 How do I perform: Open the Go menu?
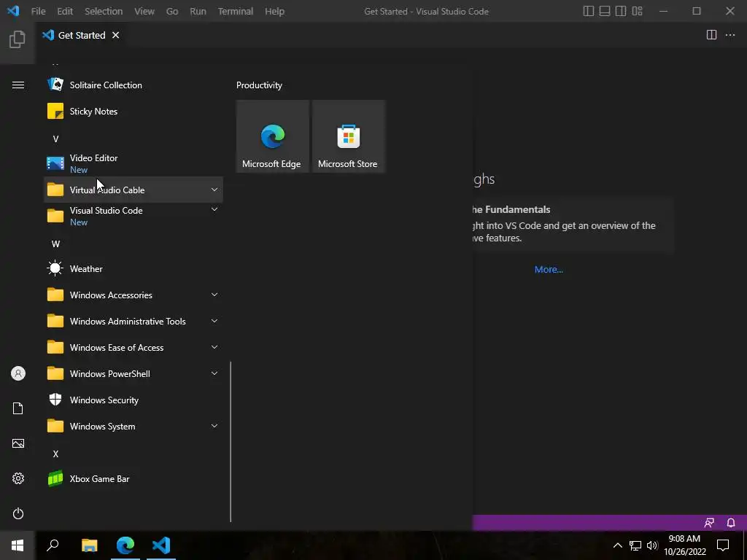tap(172, 11)
